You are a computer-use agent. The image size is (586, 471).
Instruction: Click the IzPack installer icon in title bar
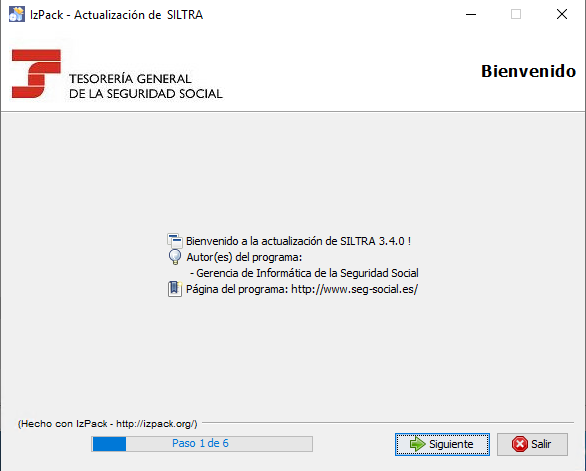point(17,14)
